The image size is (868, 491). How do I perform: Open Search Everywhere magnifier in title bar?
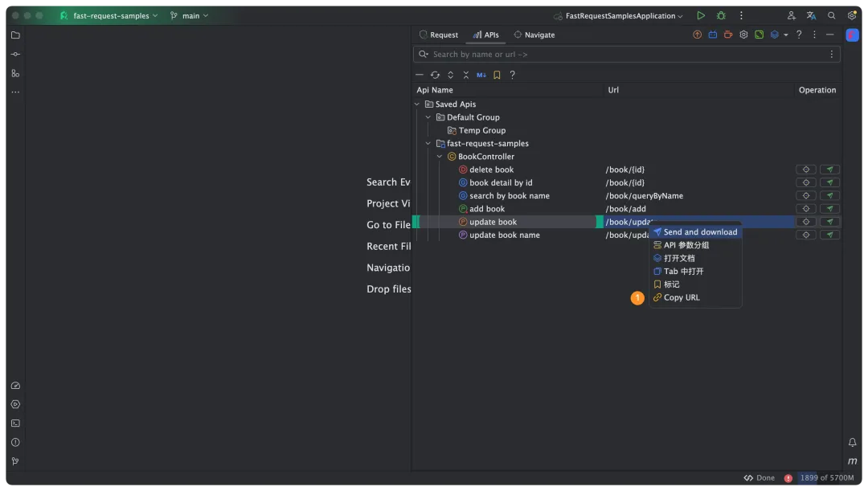pyautogui.click(x=832, y=15)
